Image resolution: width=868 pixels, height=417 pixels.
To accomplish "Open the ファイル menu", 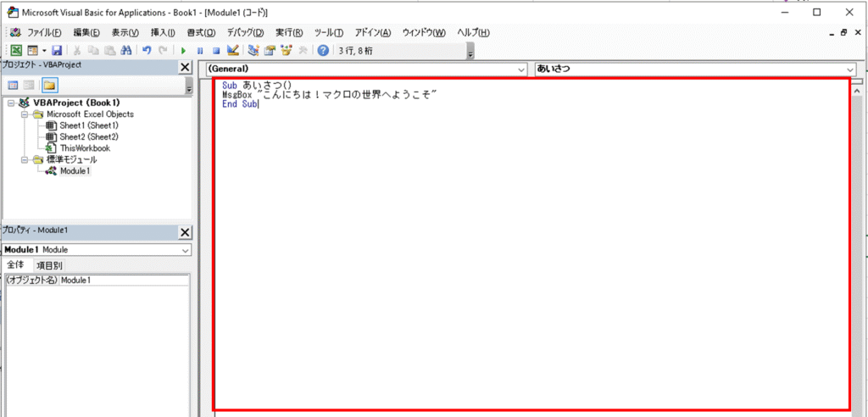I will coord(44,33).
